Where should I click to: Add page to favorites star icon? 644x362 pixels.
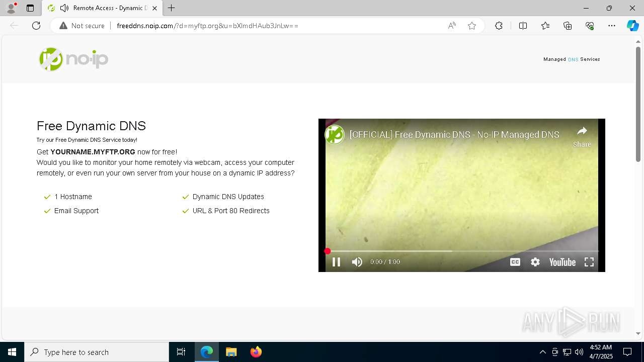(x=472, y=26)
